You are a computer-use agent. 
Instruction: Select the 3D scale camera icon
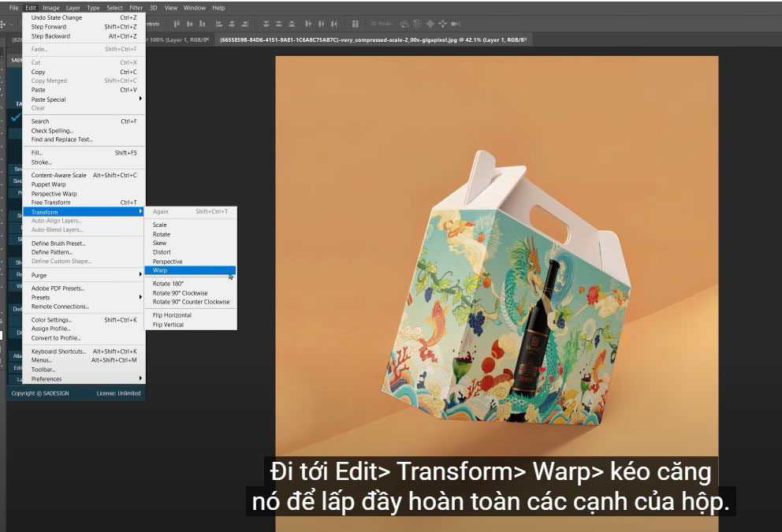[x=456, y=24]
